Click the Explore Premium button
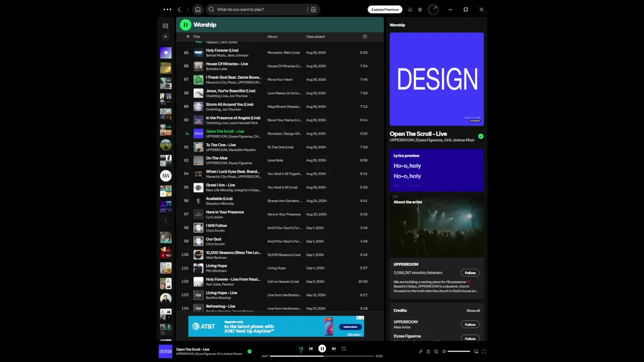The width and height of the screenshot is (644, 362). (385, 9)
